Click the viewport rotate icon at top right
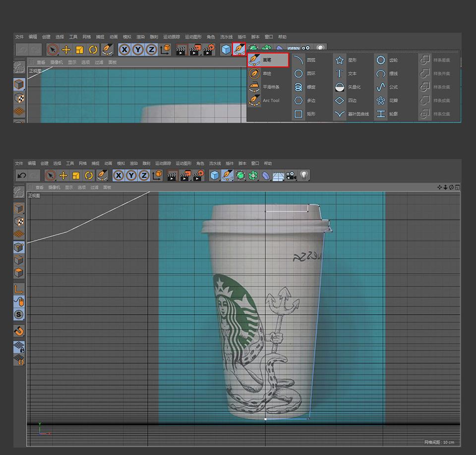 tap(451, 187)
